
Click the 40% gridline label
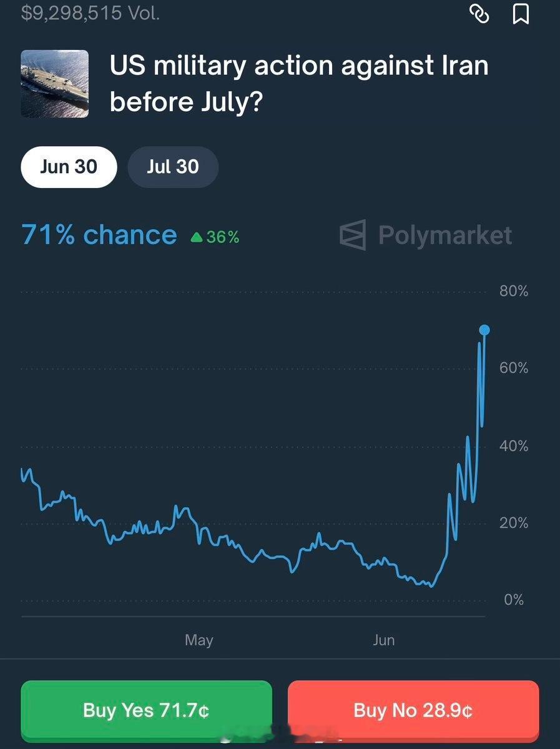tap(514, 446)
